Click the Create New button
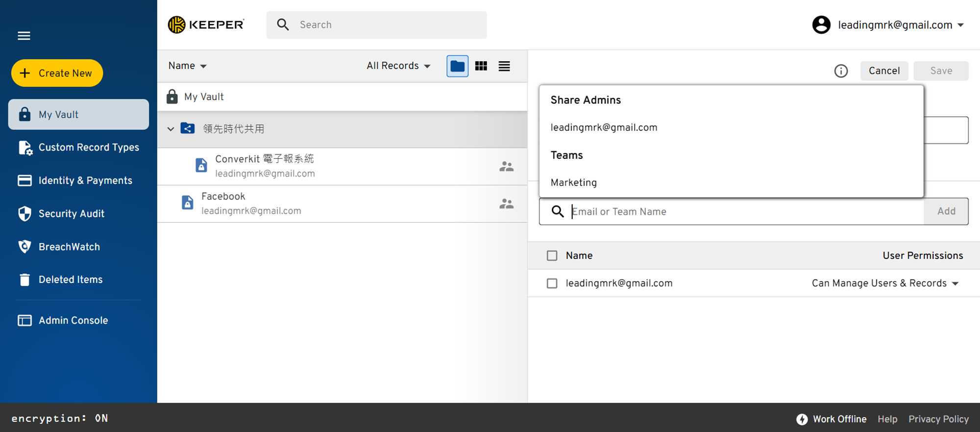 57,73
